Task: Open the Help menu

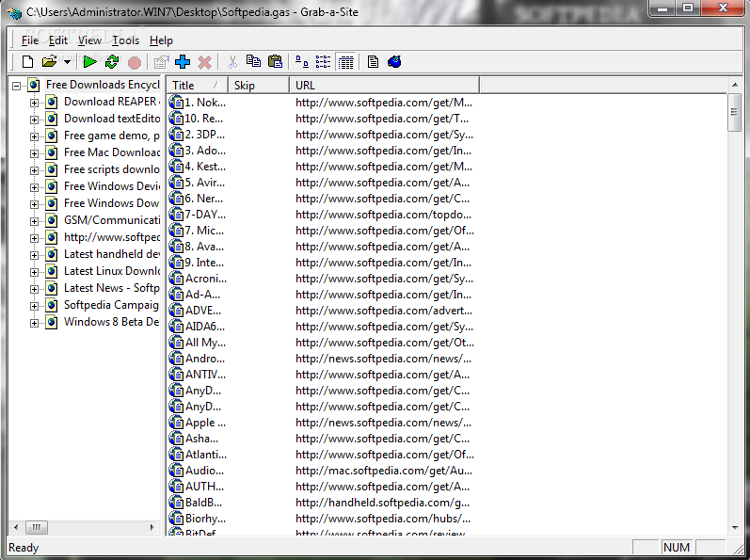Action: [x=161, y=40]
